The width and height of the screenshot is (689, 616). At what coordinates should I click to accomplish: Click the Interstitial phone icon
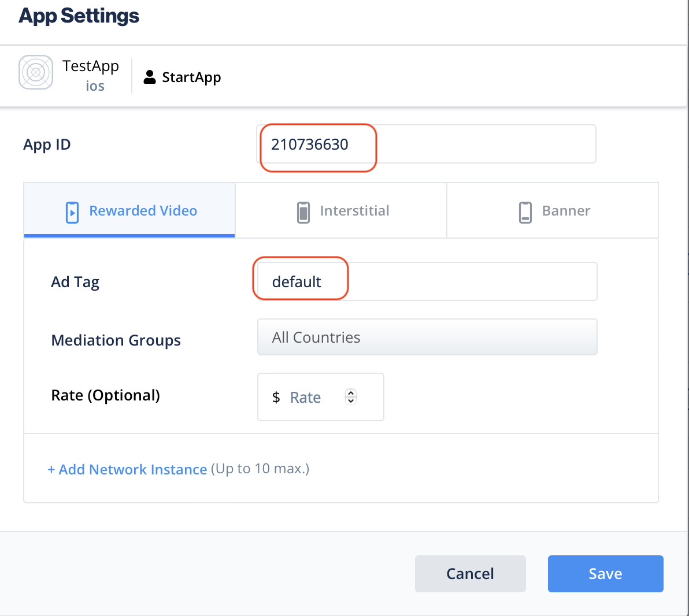point(303,213)
